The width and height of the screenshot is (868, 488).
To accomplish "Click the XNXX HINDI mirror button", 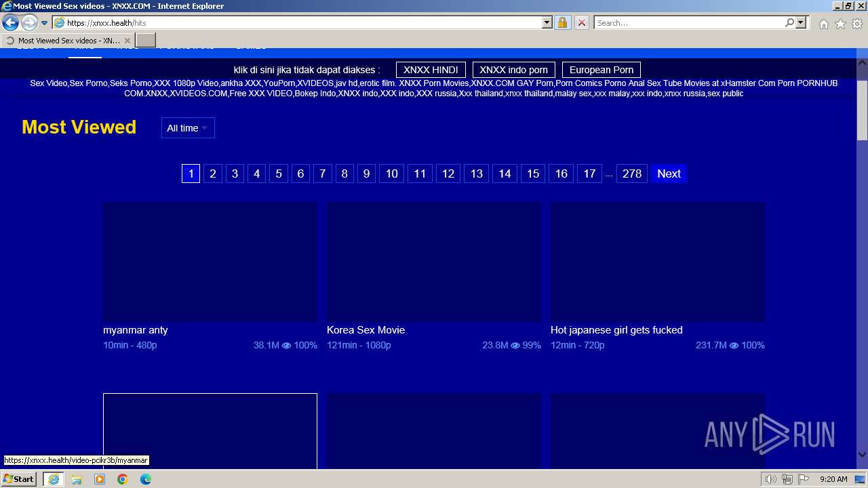I will (x=431, y=70).
